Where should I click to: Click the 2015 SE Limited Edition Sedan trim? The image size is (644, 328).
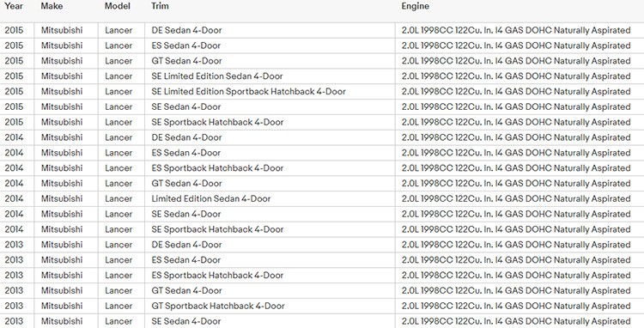click(x=217, y=76)
